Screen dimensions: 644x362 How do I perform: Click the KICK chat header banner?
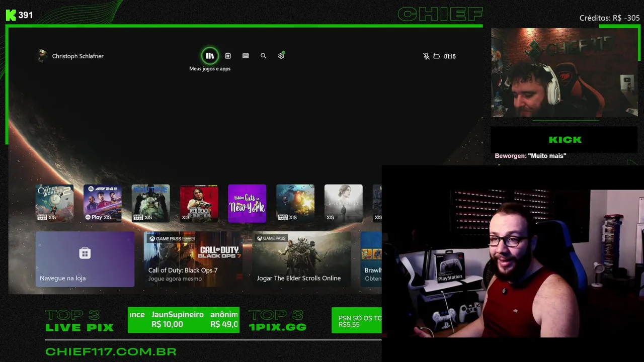(x=564, y=139)
